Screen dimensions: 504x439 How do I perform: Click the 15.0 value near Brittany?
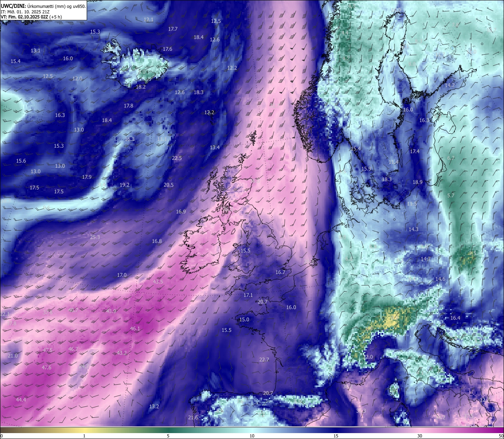click(245, 320)
